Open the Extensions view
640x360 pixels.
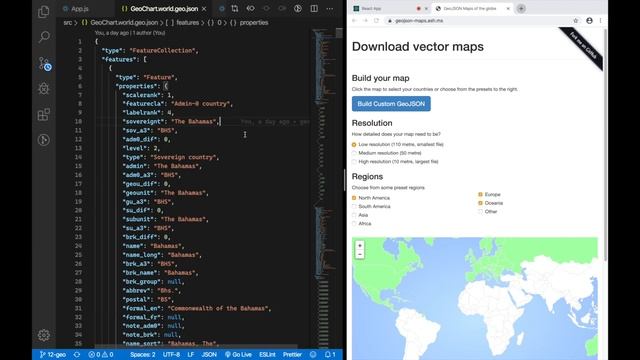click(44, 114)
